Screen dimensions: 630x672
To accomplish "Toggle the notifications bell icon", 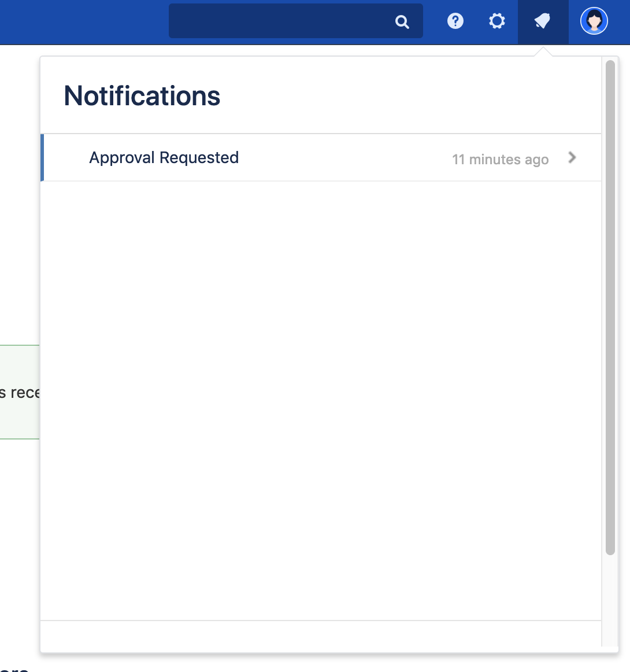I will coord(543,21).
